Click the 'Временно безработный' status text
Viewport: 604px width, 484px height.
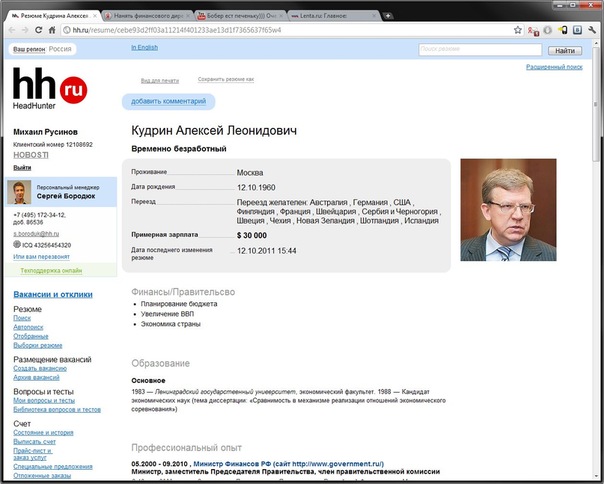tap(179, 149)
